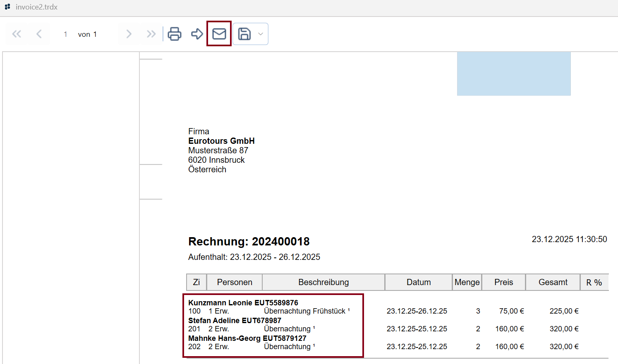The height and width of the screenshot is (364, 618).
Task: Advance to the next report page
Action: click(x=129, y=34)
